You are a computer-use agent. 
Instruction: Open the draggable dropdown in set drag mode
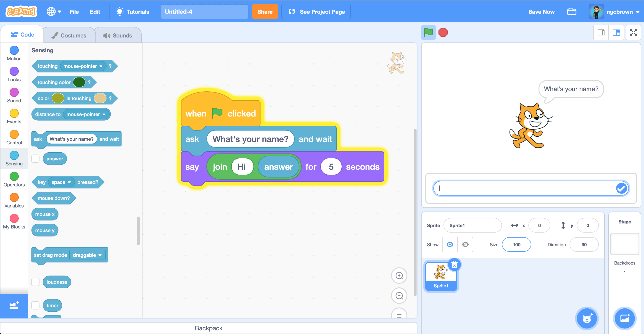click(87, 255)
